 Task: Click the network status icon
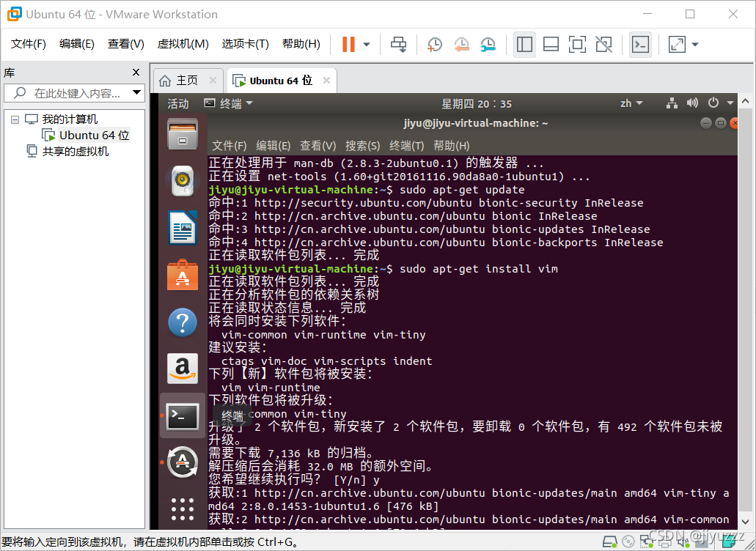(672, 103)
